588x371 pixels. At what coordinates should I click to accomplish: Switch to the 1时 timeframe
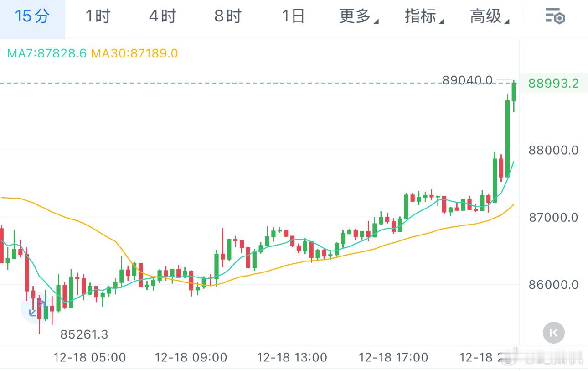tap(98, 16)
